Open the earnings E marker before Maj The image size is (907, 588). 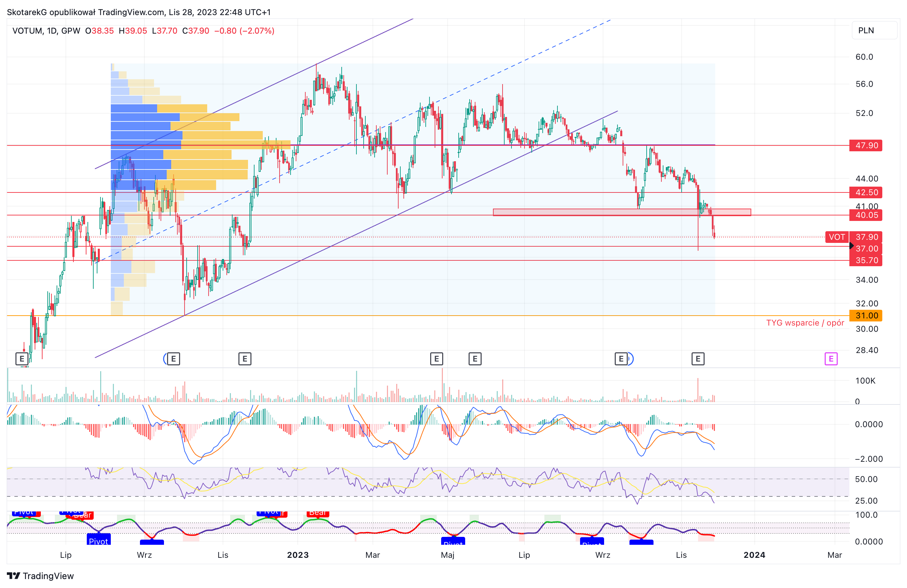click(x=436, y=358)
